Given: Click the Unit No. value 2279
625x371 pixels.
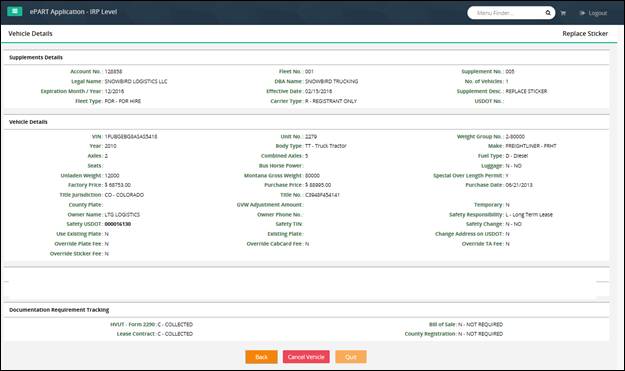Looking at the screenshot, I should [311, 136].
